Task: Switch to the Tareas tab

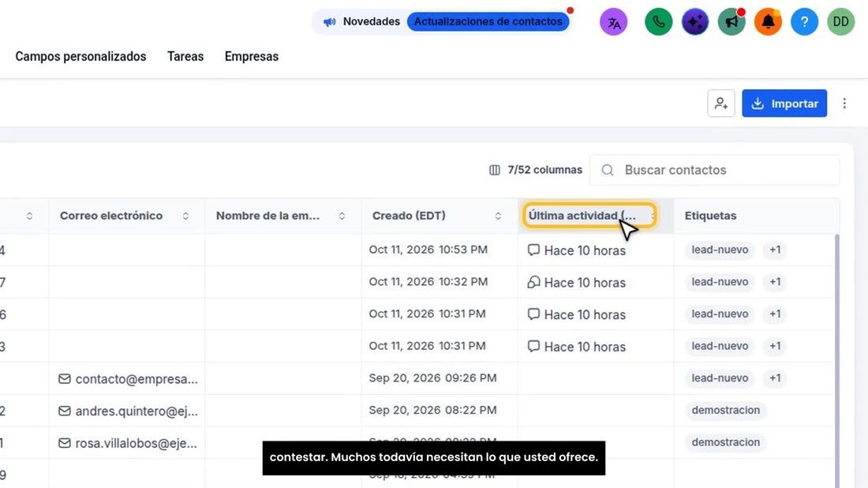Action: pos(185,57)
